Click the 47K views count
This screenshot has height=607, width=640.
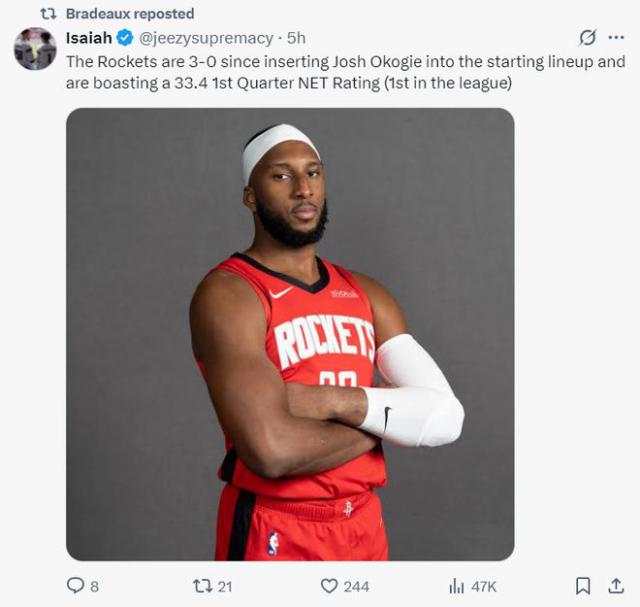coord(484,586)
